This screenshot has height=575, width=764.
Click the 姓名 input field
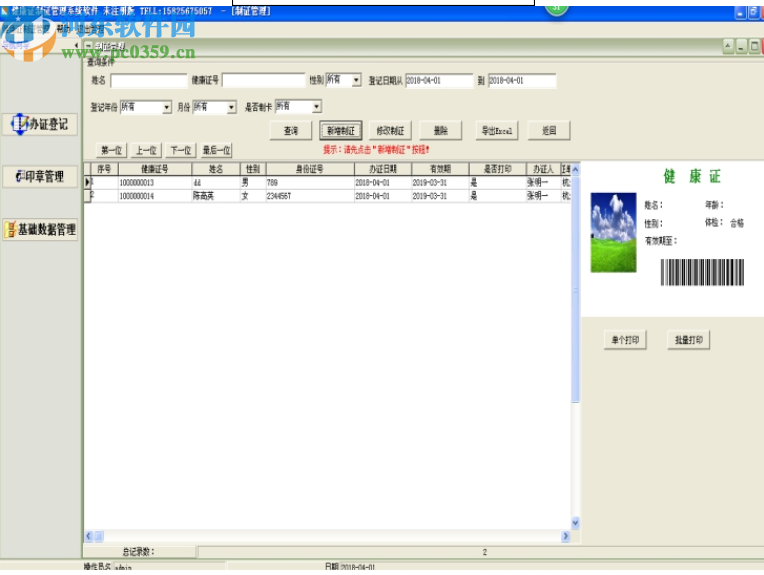click(149, 80)
